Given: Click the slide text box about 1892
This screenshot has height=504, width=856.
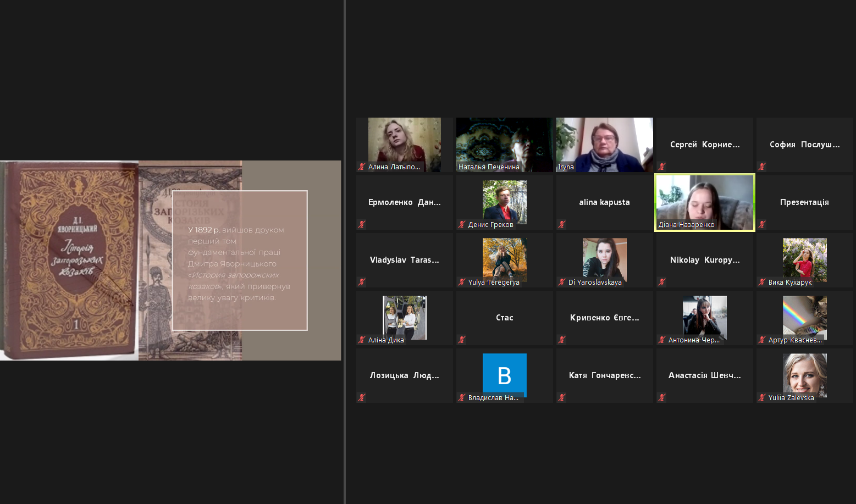Looking at the screenshot, I should tap(240, 261).
